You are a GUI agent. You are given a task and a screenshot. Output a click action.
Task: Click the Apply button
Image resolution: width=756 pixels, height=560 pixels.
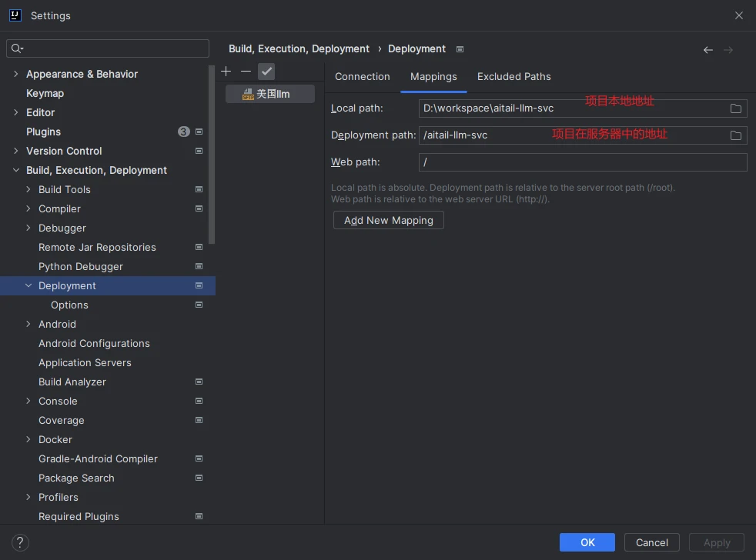(x=717, y=542)
